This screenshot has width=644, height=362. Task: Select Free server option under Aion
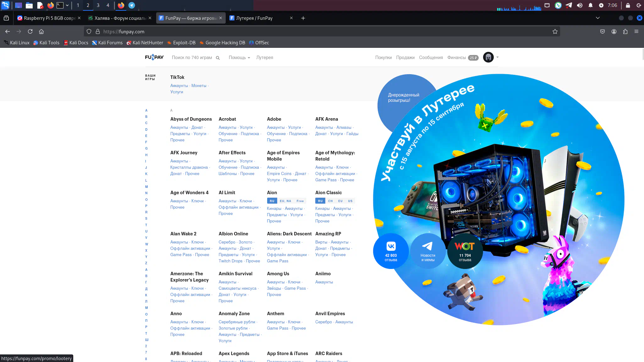click(300, 201)
